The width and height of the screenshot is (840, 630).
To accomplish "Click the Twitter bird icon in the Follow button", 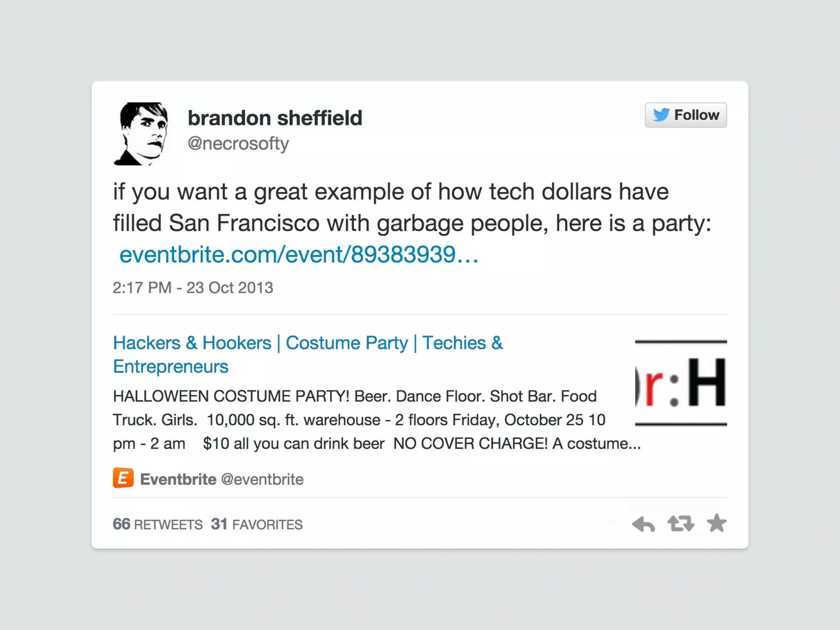I will tap(661, 115).
